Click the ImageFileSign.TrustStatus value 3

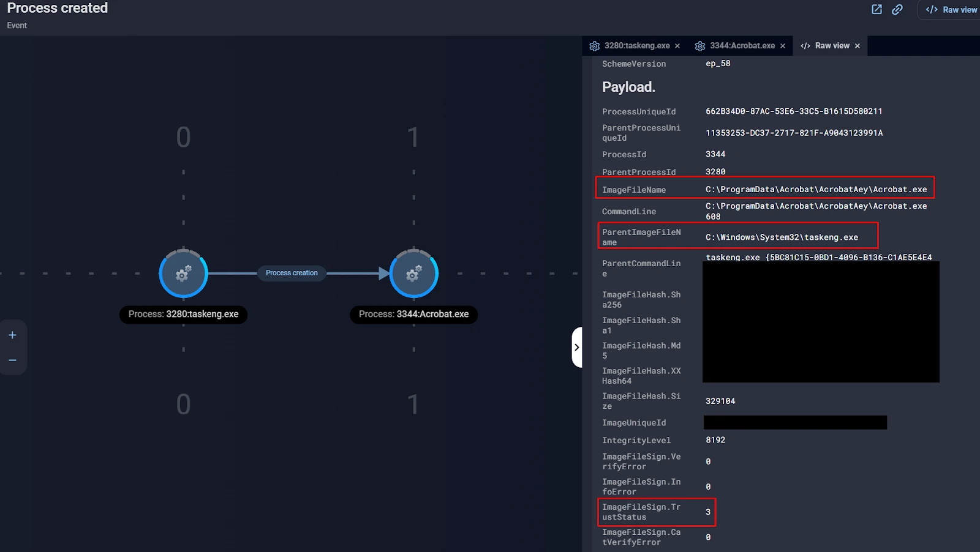coord(708,512)
